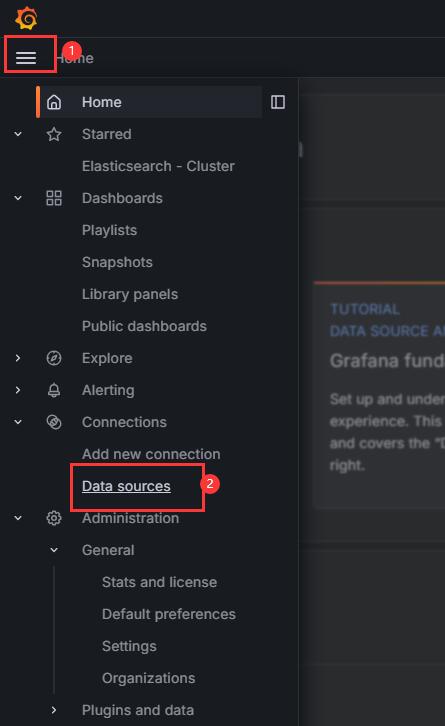
Task: Dock the menu with panel icon
Action: click(278, 102)
